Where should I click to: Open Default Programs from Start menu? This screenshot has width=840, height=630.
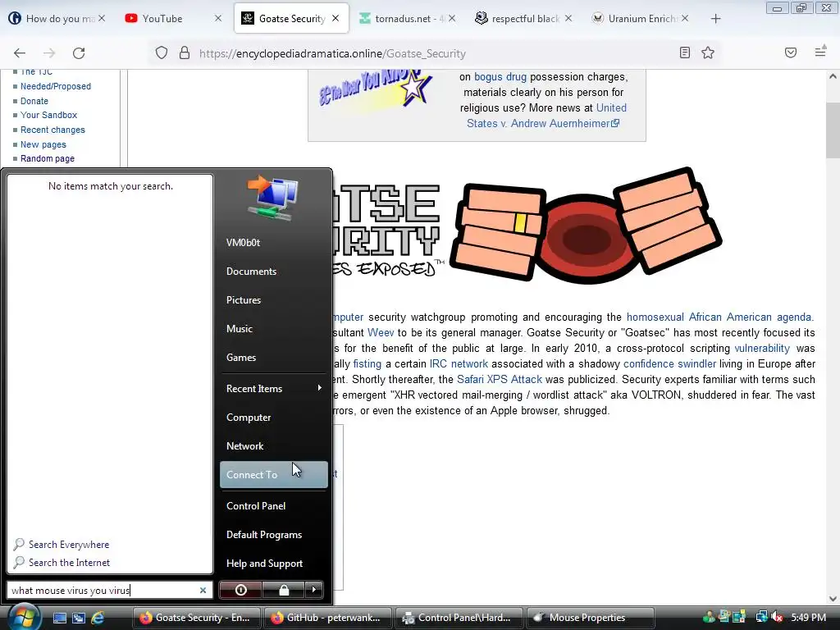264,535
